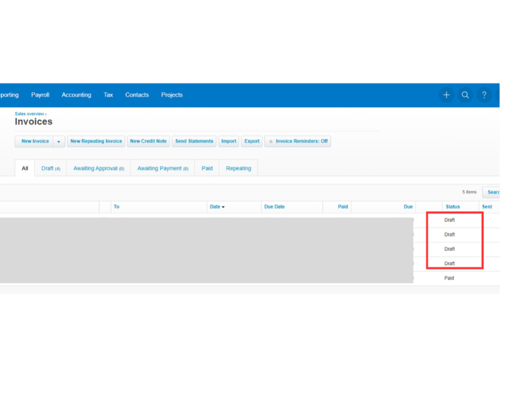Sort by the To column header

pyautogui.click(x=117, y=206)
